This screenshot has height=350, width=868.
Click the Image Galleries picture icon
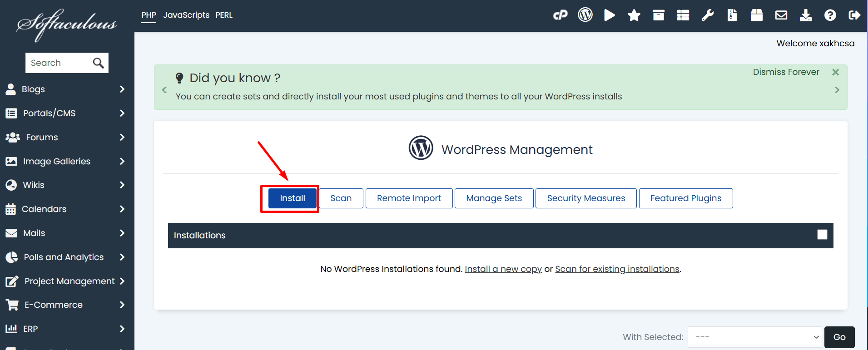(x=11, y=161)
